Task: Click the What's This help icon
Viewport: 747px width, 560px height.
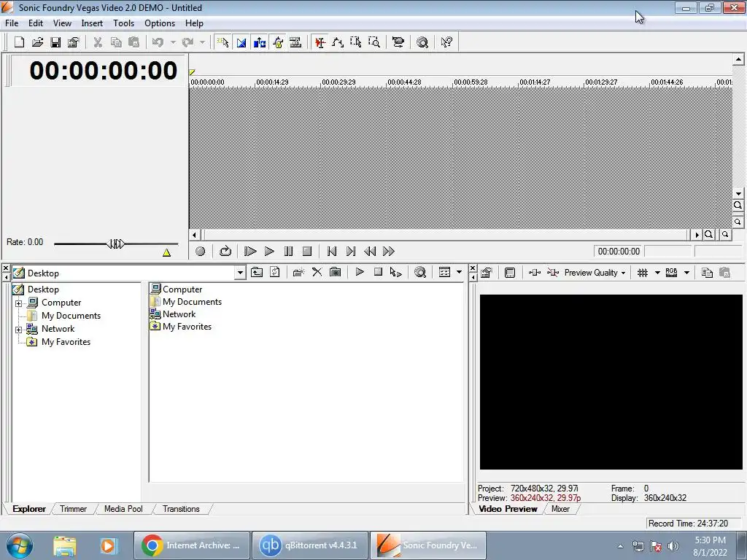Action: pyautogui.click(x=446, y=42)
